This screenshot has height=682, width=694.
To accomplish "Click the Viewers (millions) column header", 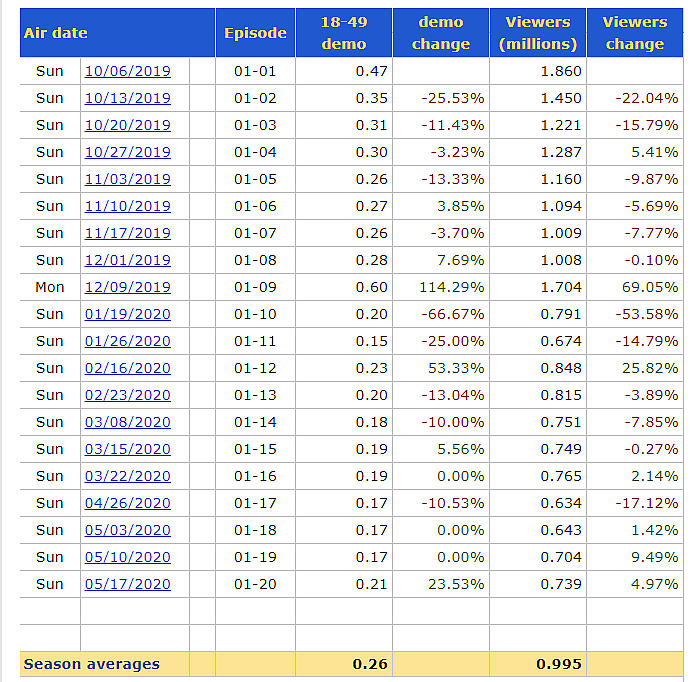I will [x=538, y=33].
